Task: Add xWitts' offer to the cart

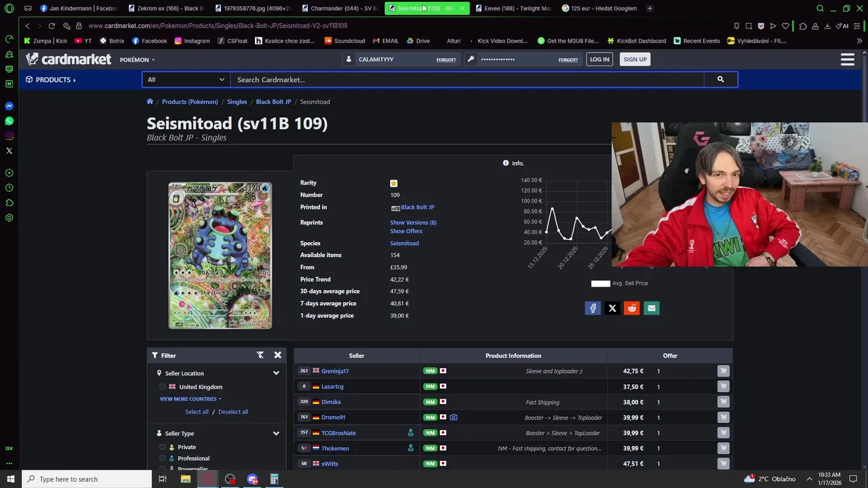Action: (724, 464)
